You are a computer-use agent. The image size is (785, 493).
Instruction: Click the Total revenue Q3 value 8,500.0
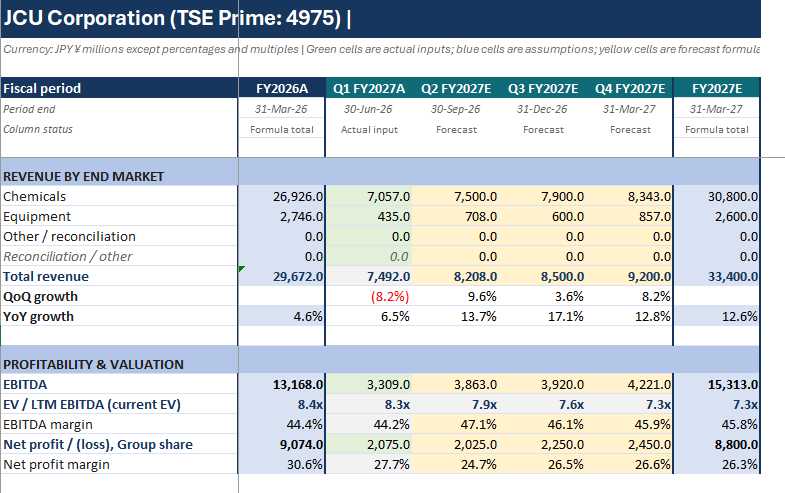[x=543, y=276]
